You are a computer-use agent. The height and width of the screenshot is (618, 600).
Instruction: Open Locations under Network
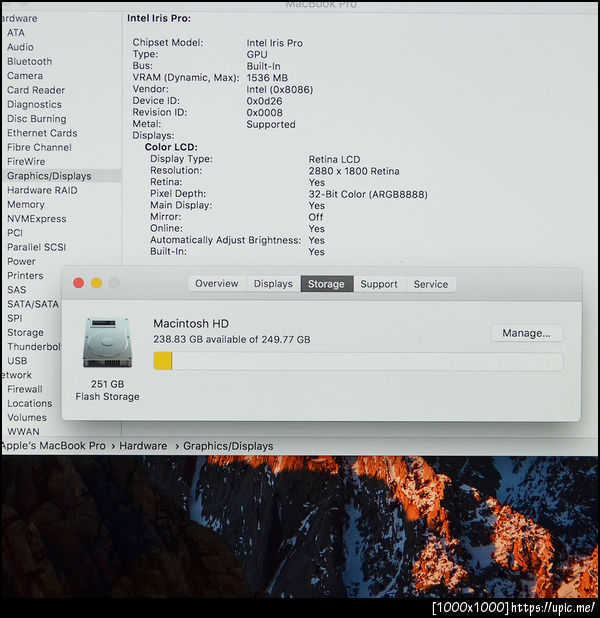(30, 403)
